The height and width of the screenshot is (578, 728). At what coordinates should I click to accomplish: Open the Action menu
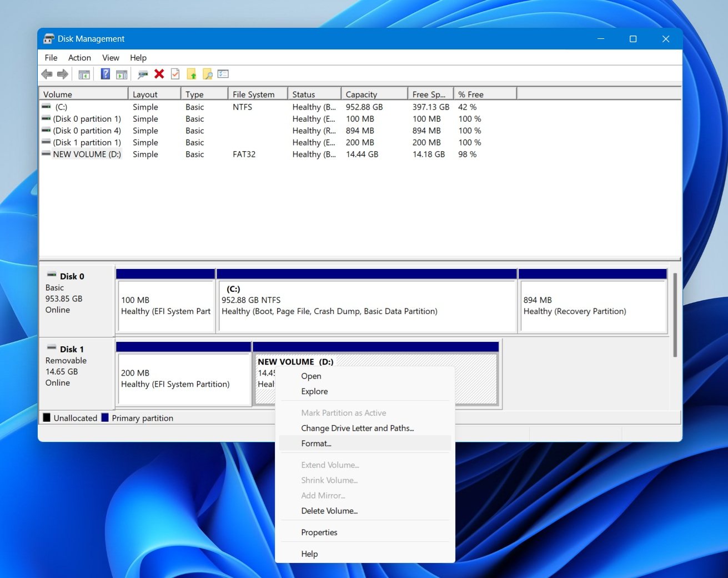(x=79, y=58)
